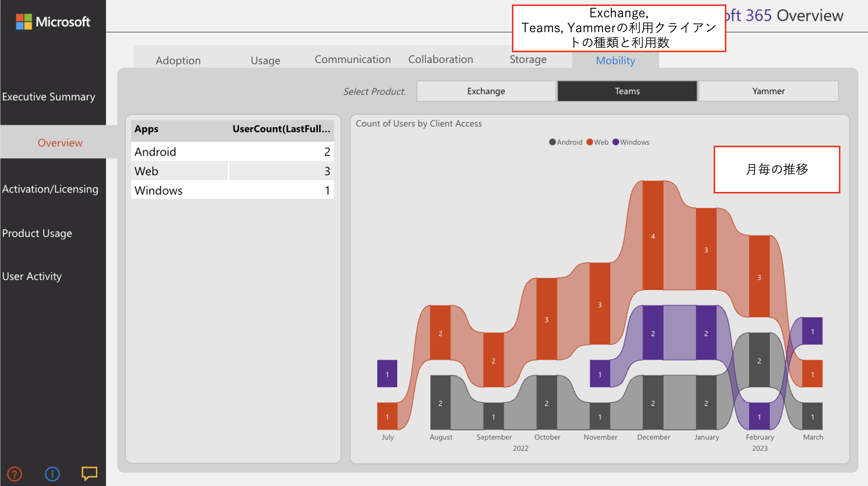Click the Microsoft logo in sidebar

click(53, 22)
